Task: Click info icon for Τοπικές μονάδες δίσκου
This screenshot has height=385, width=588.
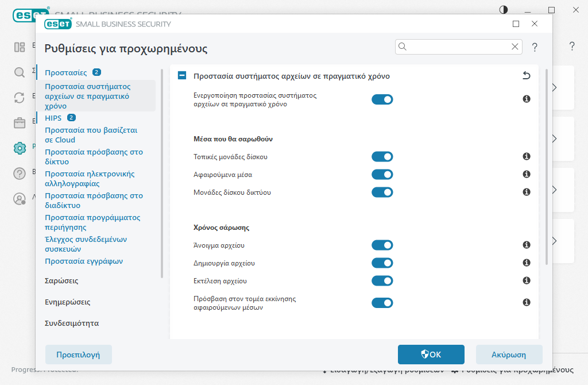Action: 526,157
